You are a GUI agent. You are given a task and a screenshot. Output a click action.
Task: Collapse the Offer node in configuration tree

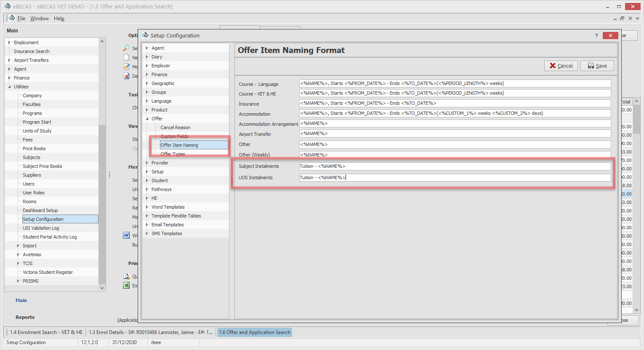(x=147, y=119)
